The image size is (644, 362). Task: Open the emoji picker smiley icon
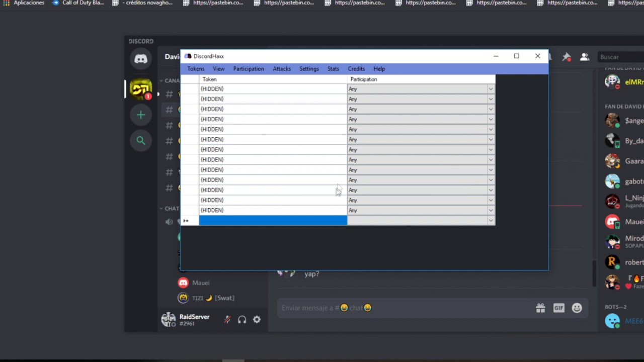pyautogui.click(x=577, y=308)
